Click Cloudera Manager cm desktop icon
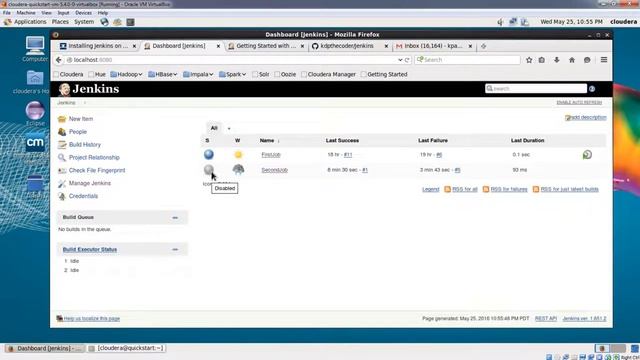640x360 pixels. pyautogui.click(x=35, y=142)
